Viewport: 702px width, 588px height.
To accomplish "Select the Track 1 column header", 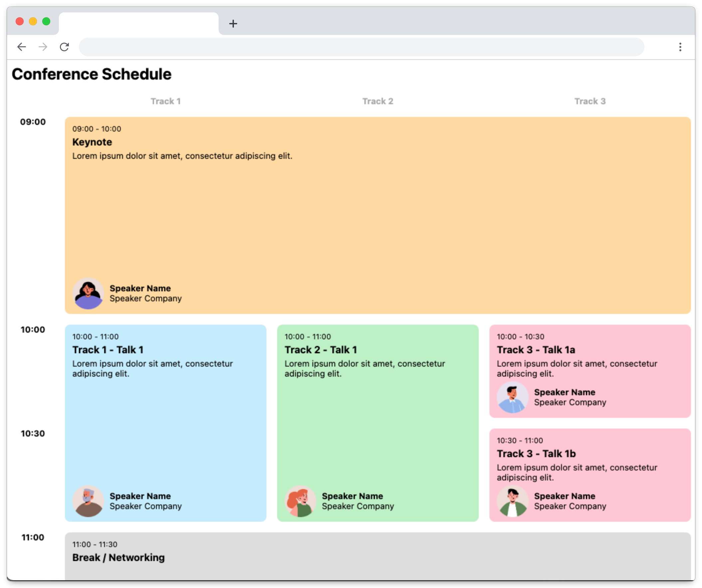I will pyautogui.click(x=166, y=101).
